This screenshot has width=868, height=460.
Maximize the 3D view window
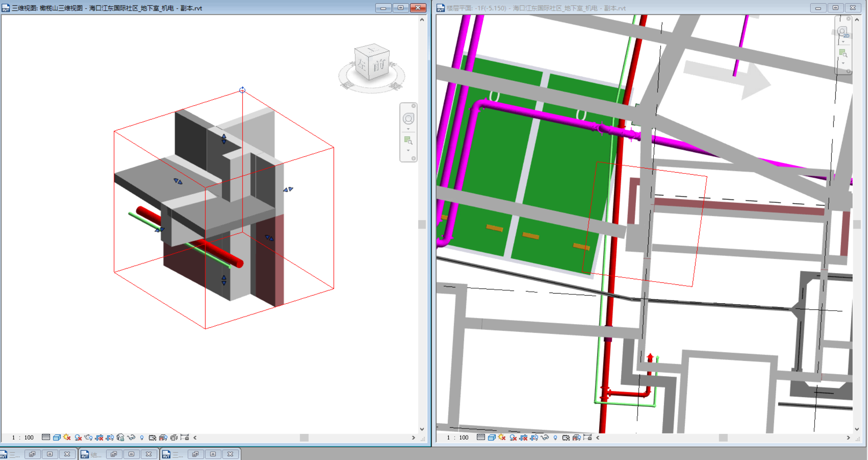(x=401, y=8)
